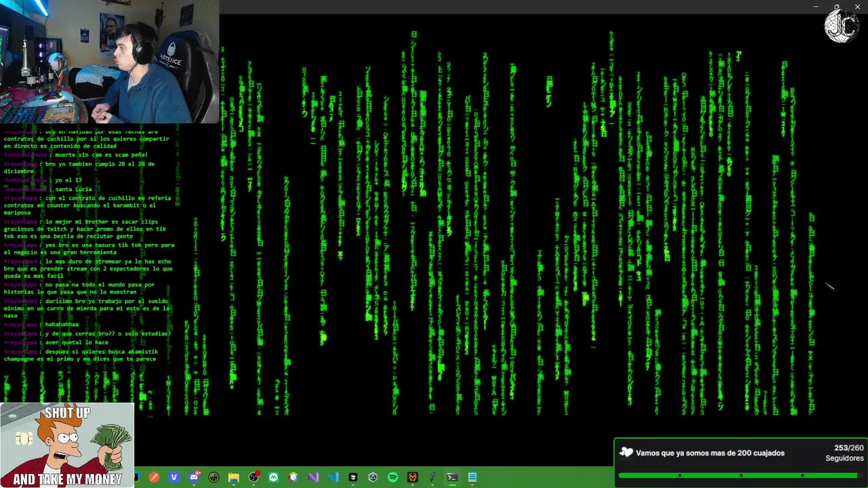Screen dimensions: 868x488
Task: Close the terminal window
Action: 857,6
